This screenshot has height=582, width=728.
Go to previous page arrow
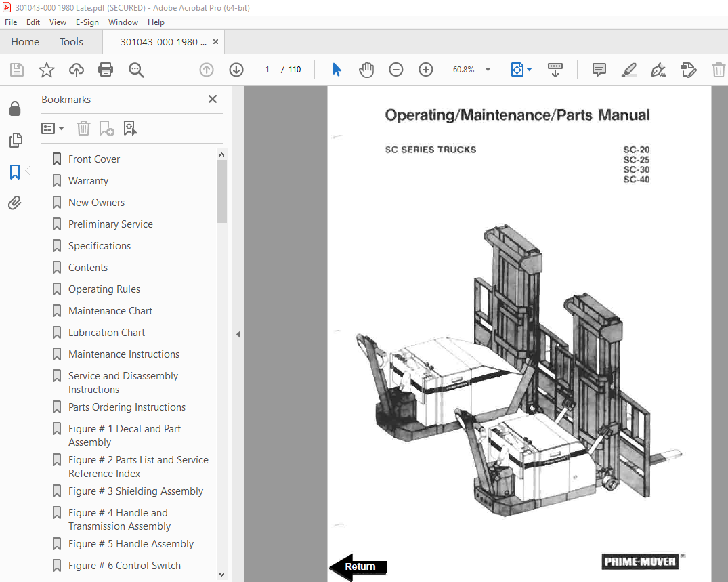(x=206, y=70)
